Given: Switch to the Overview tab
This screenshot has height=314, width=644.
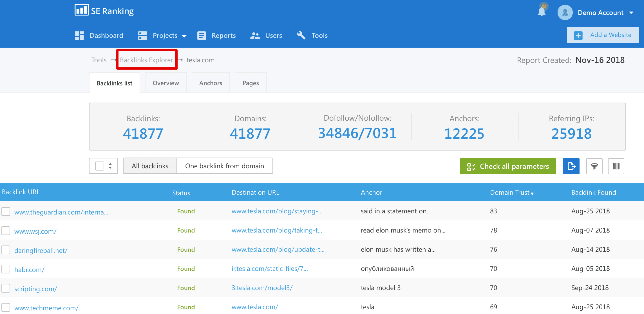Looking at the screenshot, I should point(166,83).
